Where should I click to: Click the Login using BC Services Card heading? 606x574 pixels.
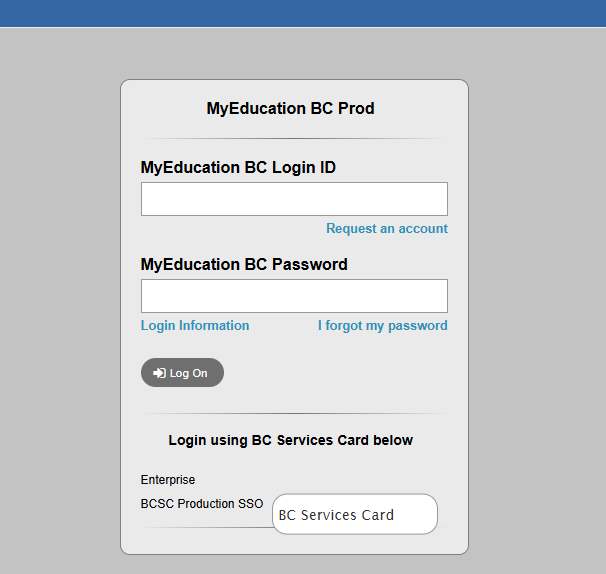(290, 440)
